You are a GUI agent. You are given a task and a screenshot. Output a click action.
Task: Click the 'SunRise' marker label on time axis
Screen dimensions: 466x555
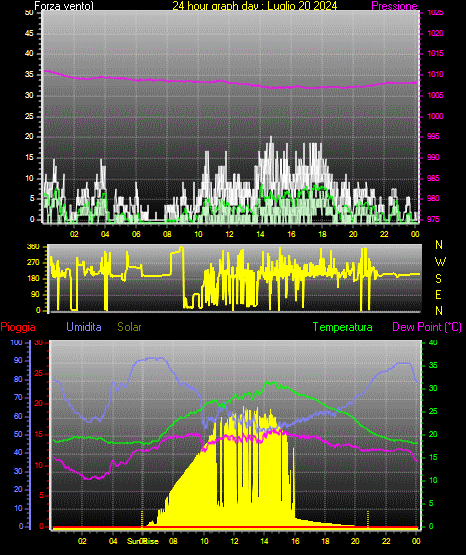[143, 541]
